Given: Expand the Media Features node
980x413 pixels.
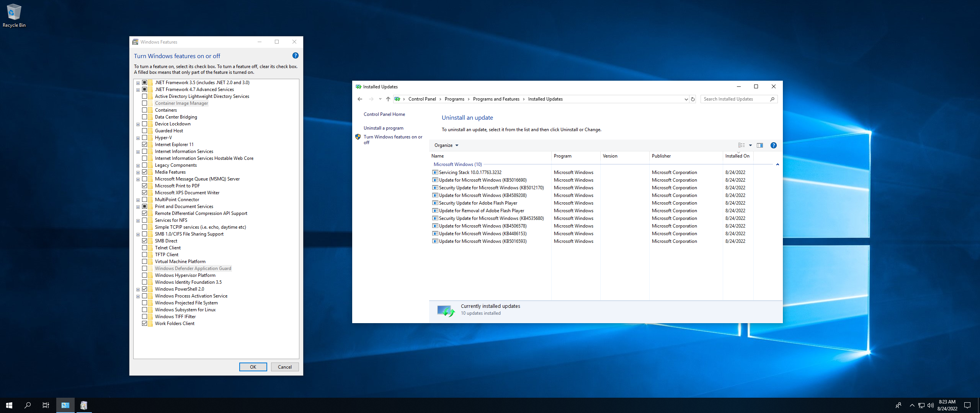Looking at the screenshot, I should click(x=138, y=172).
